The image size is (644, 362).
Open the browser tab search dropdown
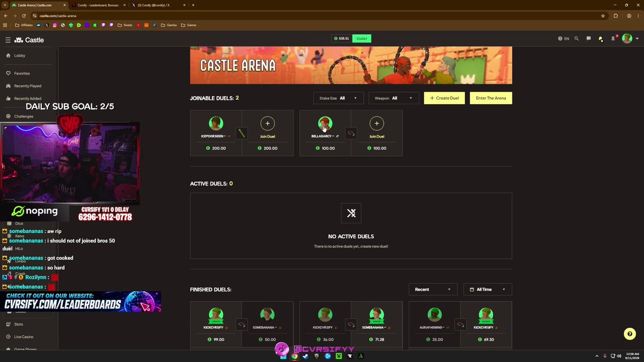pos(4,5)
